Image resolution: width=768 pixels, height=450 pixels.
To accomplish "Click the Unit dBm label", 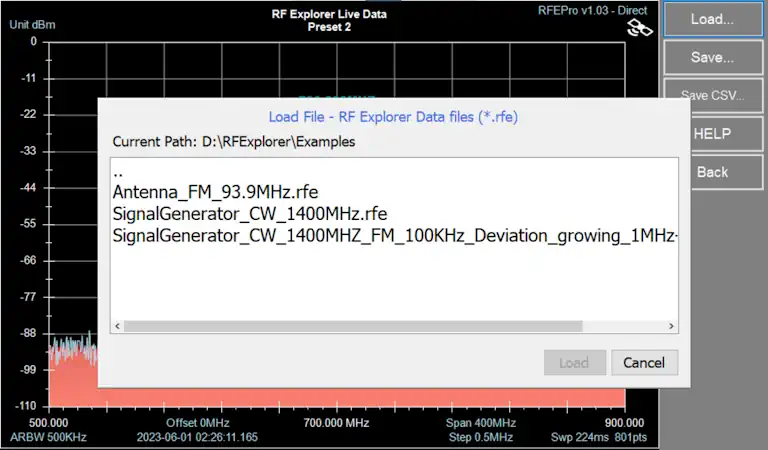I will 34,23.
